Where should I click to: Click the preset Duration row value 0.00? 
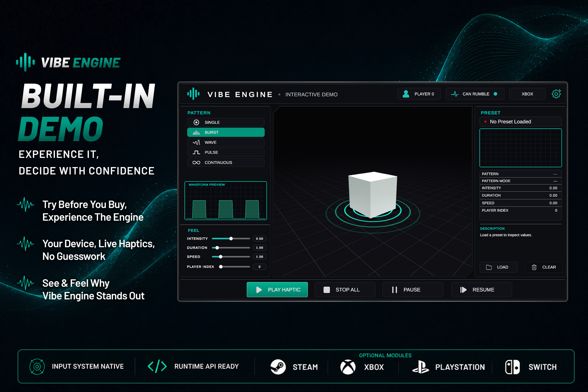(553, 195)
